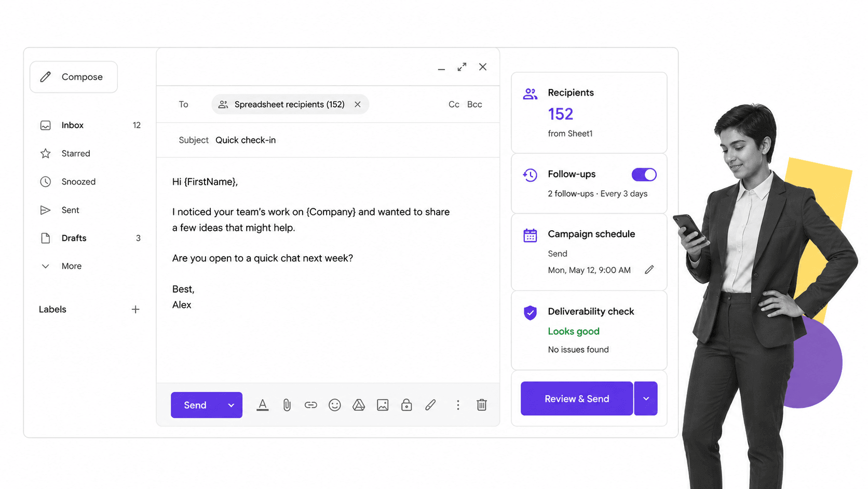Click the Follow-ups history icon
The image size is (868, 489).
[530, 175]
